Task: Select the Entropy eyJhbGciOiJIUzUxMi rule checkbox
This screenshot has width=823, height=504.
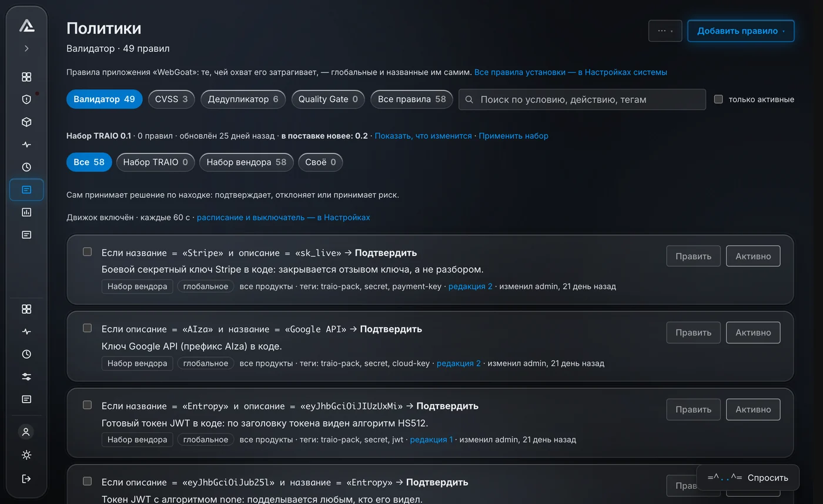Action: coord(87,405)
